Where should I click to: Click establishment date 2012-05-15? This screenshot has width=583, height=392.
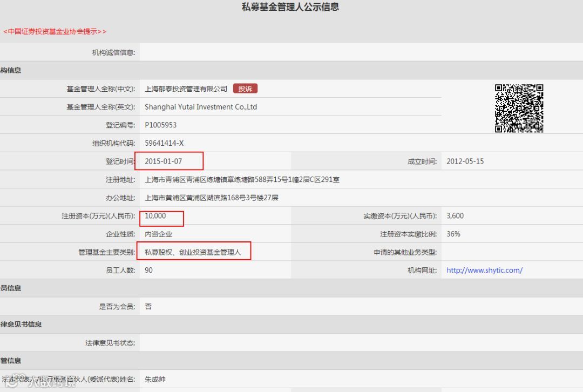[x=465, y=161]
